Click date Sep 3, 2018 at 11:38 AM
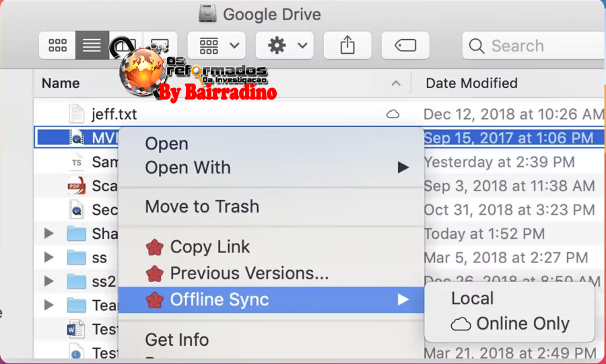Viewport: 606px width, 364px height. [x=509, y=186]
